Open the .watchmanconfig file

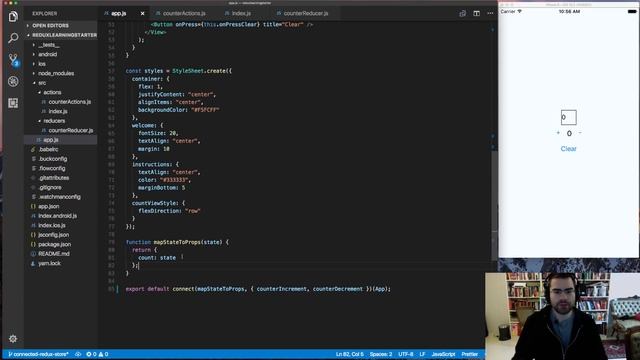(59, 197)
